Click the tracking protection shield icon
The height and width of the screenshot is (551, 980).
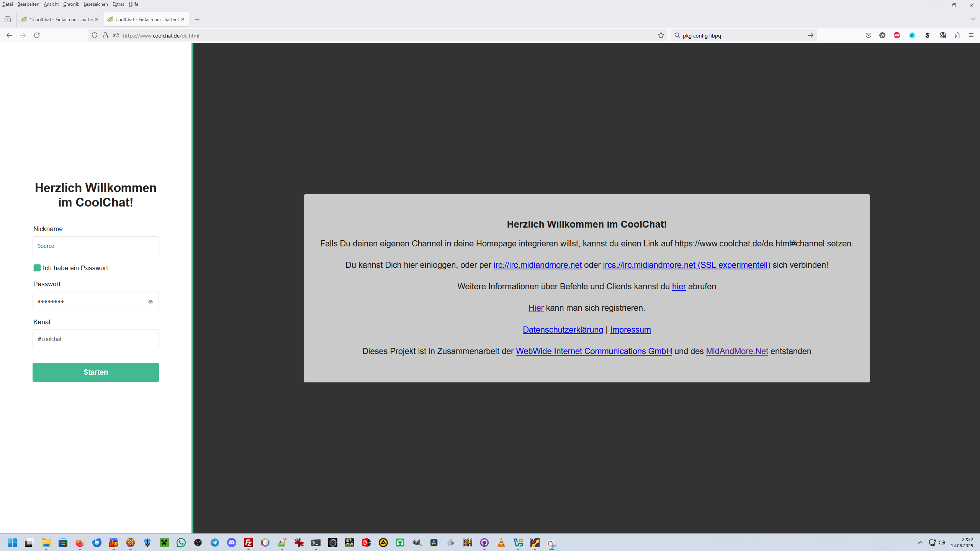[x=95, y=35]
